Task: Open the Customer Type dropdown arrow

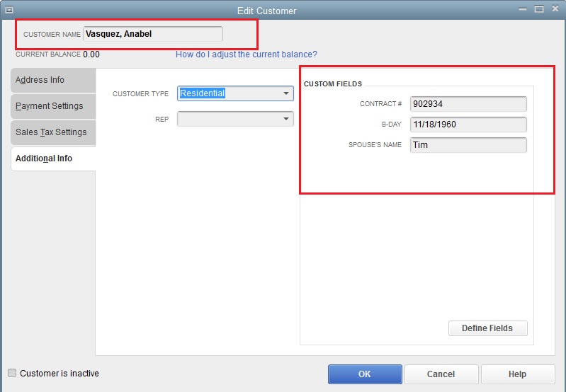Action: (x=286, y=93)
